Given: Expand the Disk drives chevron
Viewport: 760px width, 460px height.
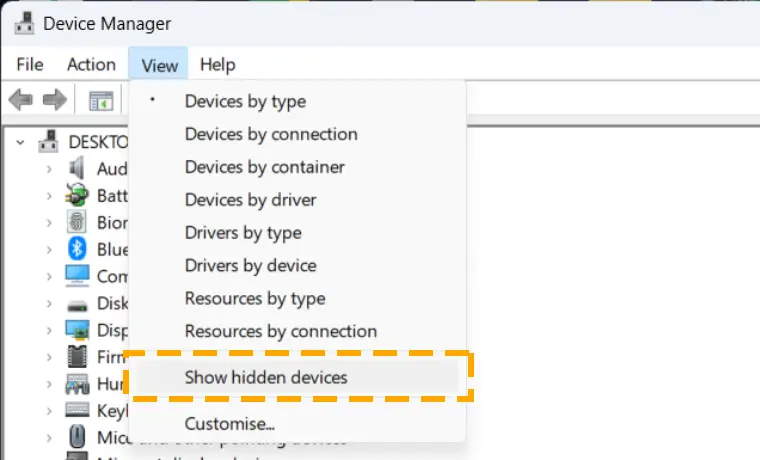Looking at the screenshot, I should coord(49,303).
